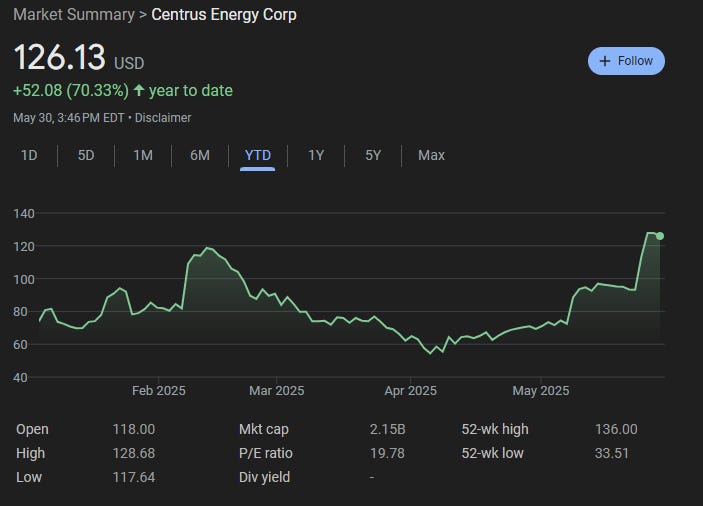This screenshot has height=506, width=703.
Task: Click the May 30, 3:46 PM EDT timestamp
Action: (69, 118)
